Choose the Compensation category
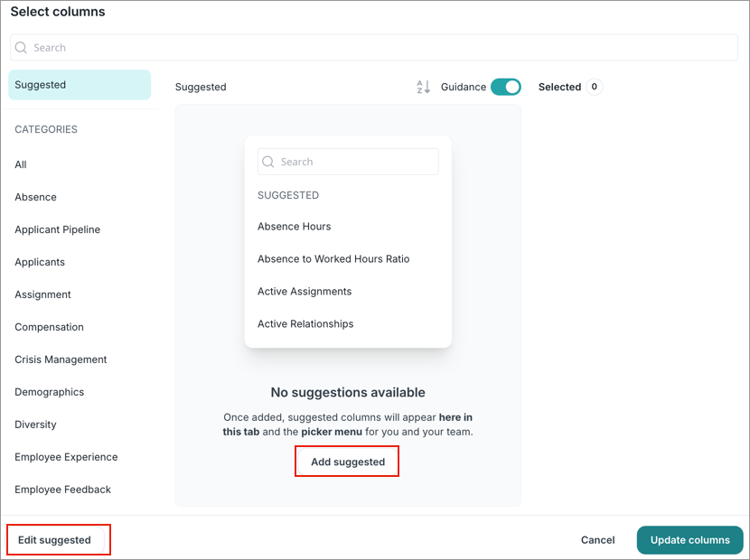The width and height of the screenshot is (750, 560). pos(50,327)
